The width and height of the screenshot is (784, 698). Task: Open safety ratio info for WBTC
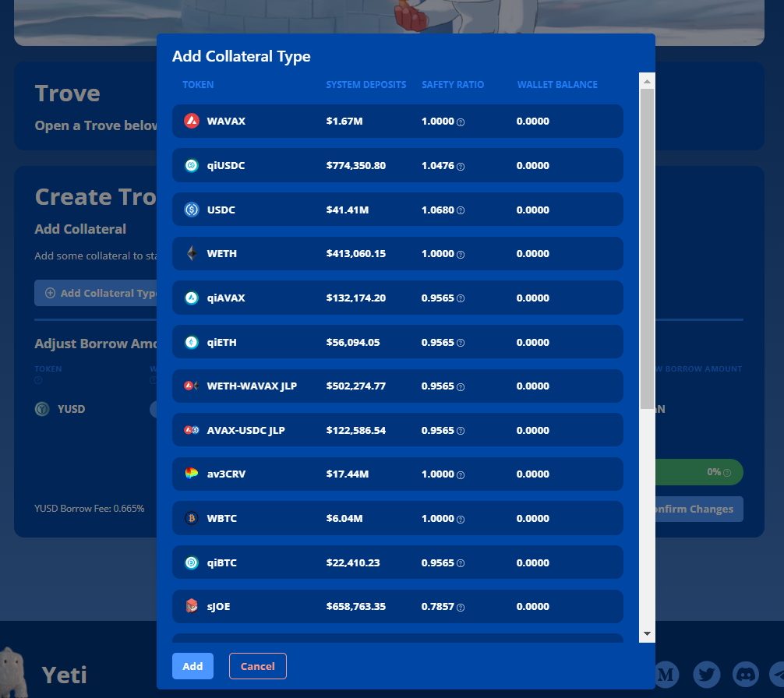pos(461,520)
